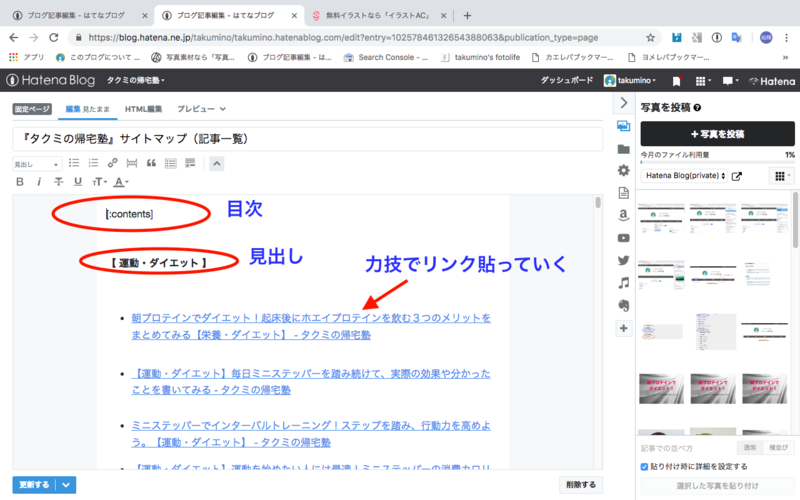Open YouTube insert icon
800x500 pixels.
(x=623, y=238)
